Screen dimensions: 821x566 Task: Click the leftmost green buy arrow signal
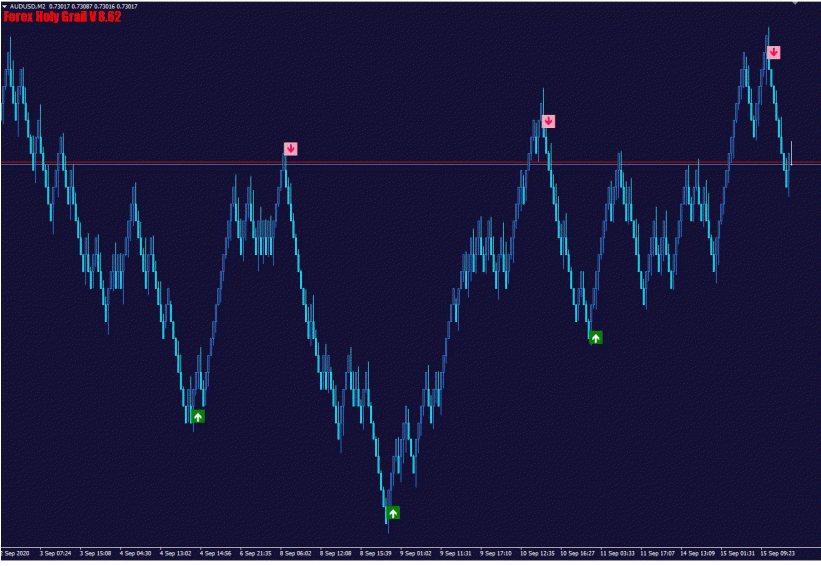198,416
